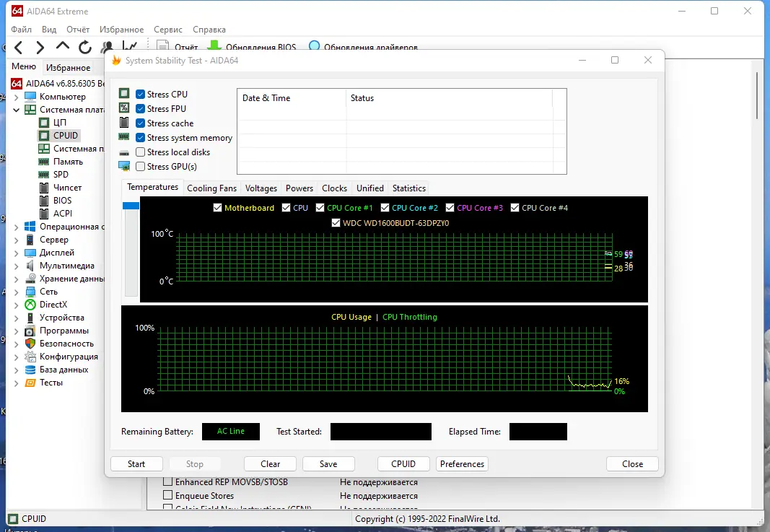The height and width of the screenshot is (532, 770).
Task: Switch to the Statistics tab
Action: [408, 188]
